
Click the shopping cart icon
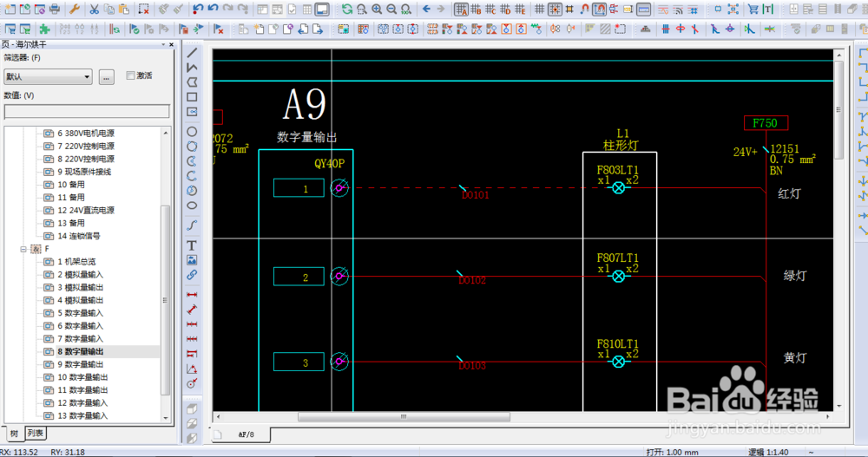click(x=753, y=9)
